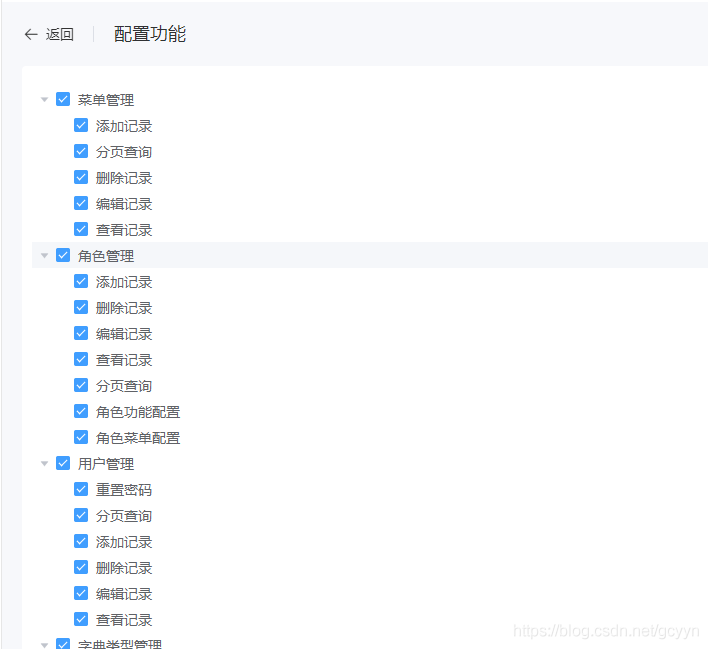Collapse the 角色管理 tree node
Image resolution: width=708 pixels, height=649 pixels.
[44, 256]
